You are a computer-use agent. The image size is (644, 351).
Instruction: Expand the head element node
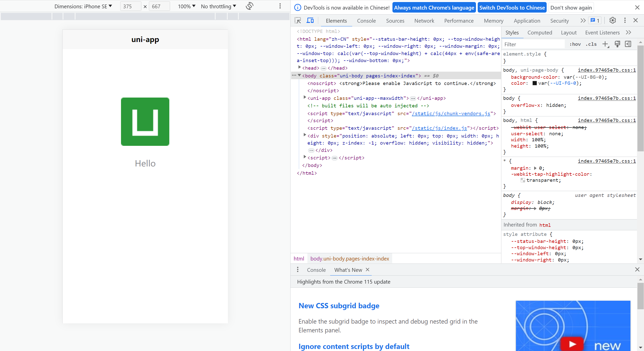pos(299,67)
